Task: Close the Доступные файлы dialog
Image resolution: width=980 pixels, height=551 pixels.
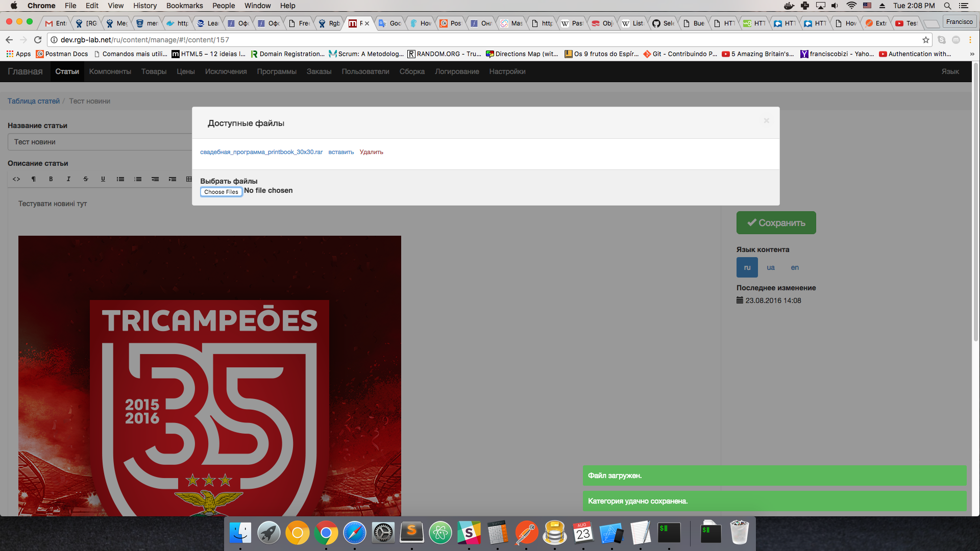Action: pyautogui.click(x=766, y=120)
